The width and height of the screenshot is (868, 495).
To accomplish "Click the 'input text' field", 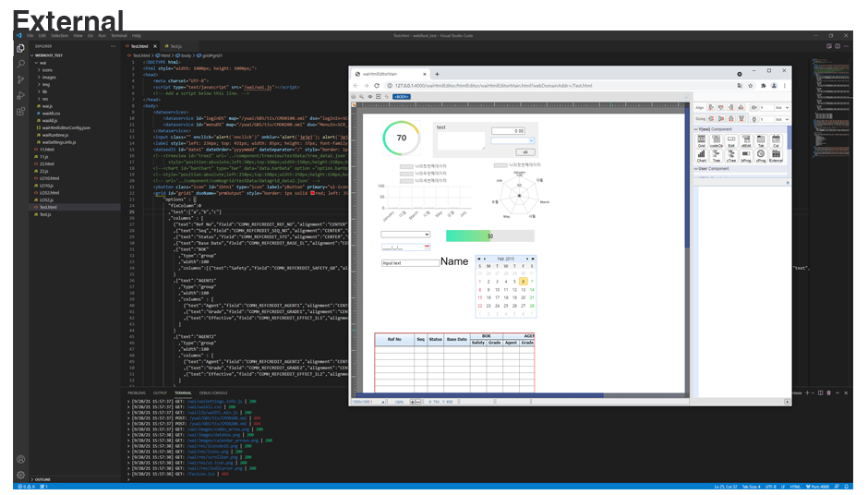I will click(410, 263).
